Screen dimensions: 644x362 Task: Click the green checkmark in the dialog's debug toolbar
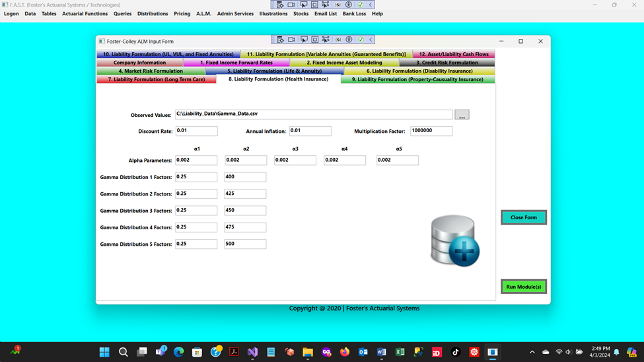point(361,40)
